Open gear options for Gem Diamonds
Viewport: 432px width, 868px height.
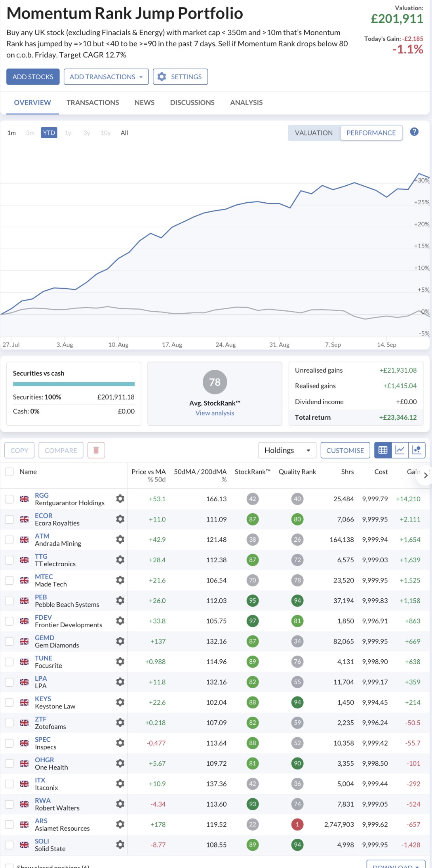coord(120,641)
